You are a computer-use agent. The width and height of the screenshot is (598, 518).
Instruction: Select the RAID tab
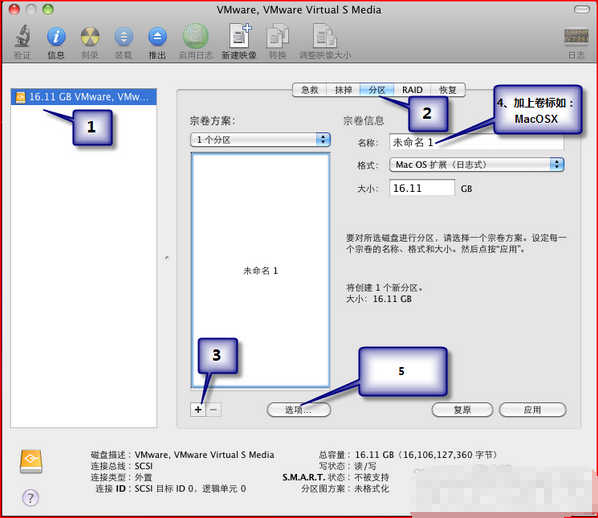coord(412,90)
